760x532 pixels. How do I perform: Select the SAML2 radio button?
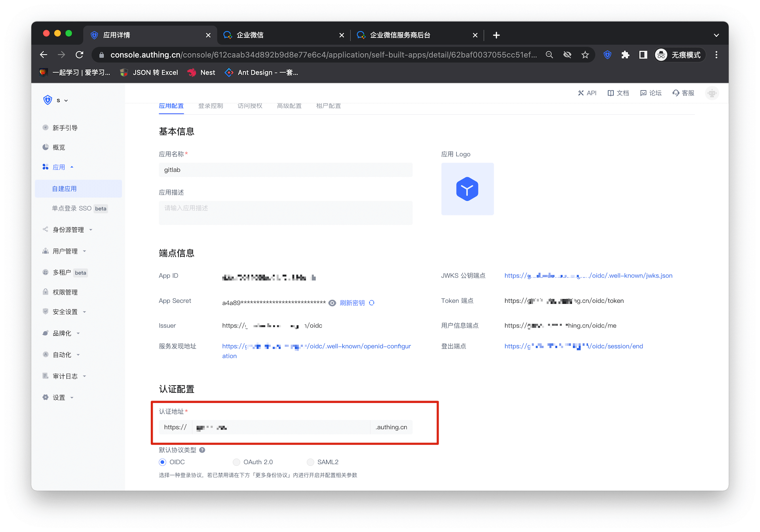(311, 462)
